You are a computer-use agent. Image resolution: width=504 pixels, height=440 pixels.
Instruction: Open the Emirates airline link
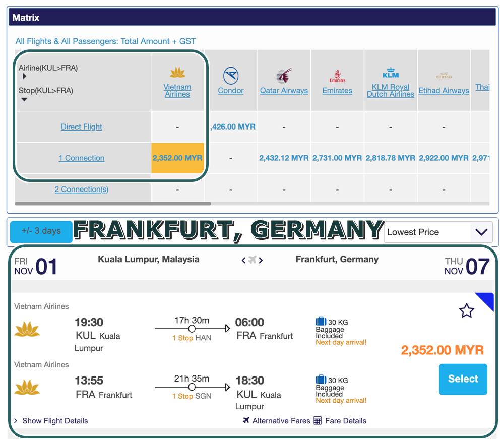coord(337,91)
